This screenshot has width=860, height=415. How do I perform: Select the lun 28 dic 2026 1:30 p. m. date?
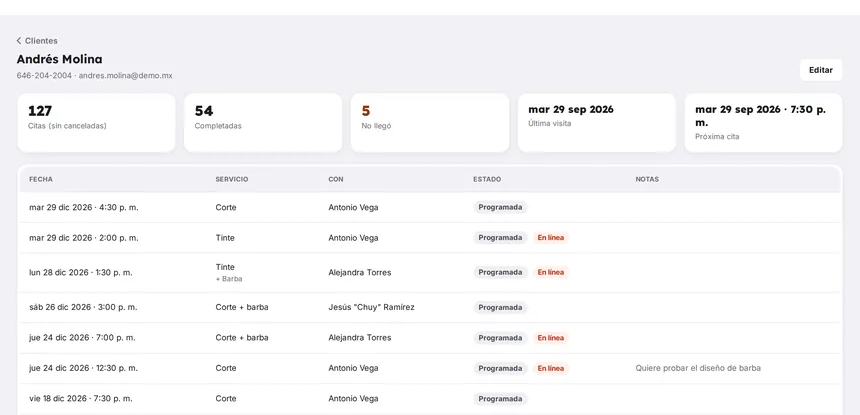click(81, 272)
